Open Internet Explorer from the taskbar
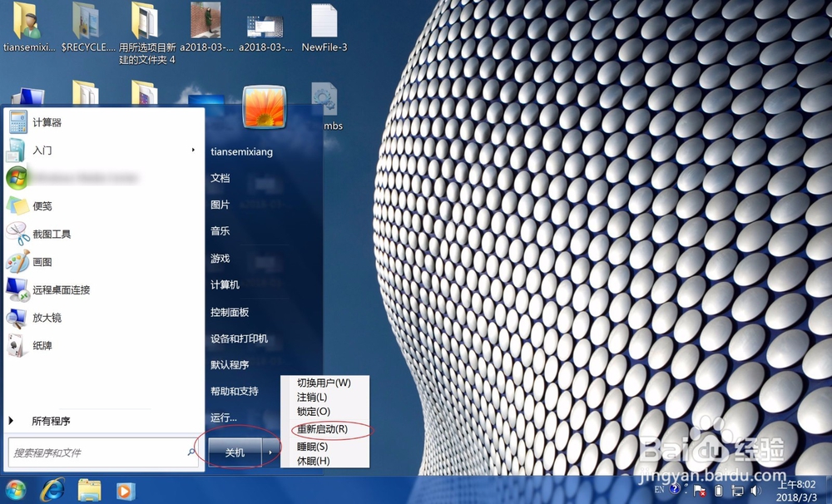The width and height of the screenshot is (832, 504). (x=52, y=490)
